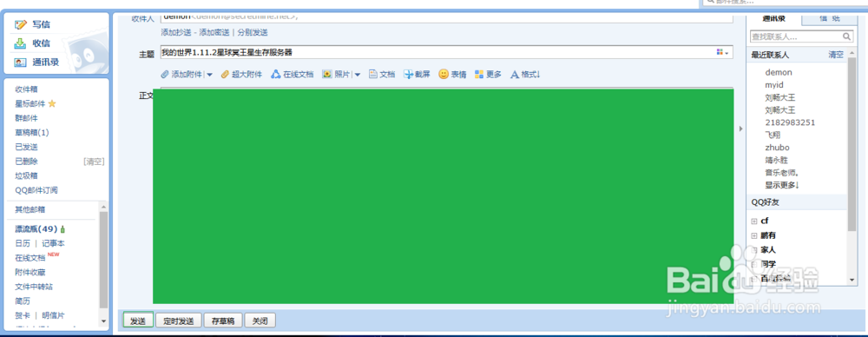Open the 写信 compose mail icon
868x337 pixels.
coord(21,24)
